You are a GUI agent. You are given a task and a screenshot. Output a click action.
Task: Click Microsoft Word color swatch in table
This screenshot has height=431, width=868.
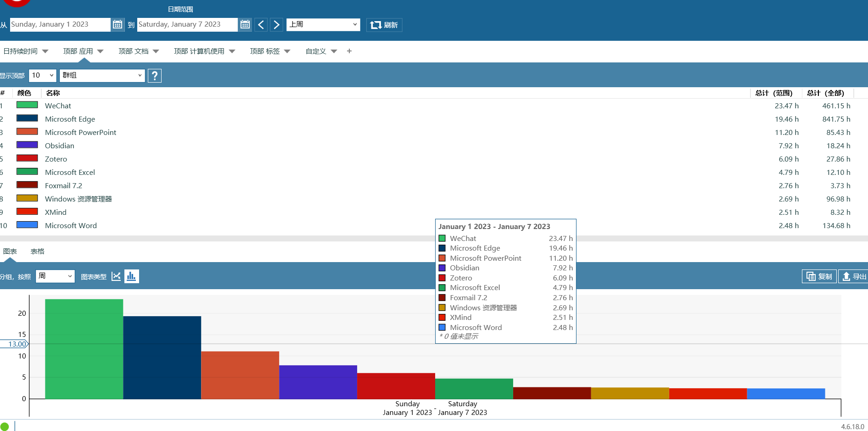[27, 225]
